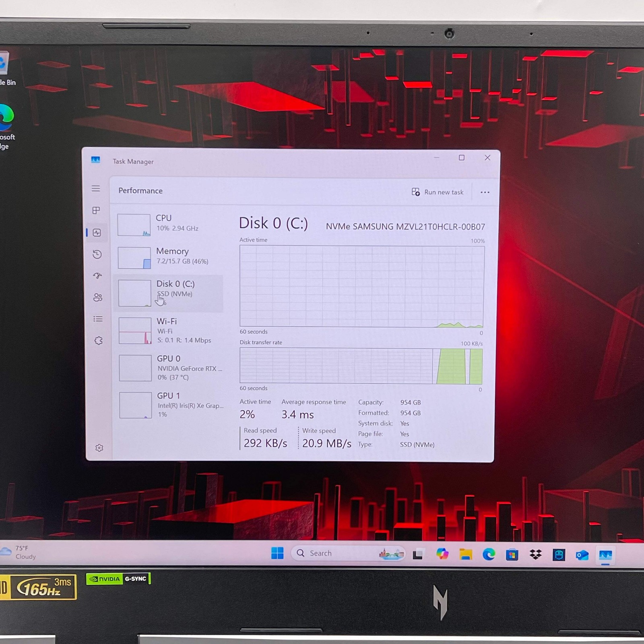Open the dark blue app left of Outlook
Image resolution: width=644 pixels, height=644 pixels.
559,555
